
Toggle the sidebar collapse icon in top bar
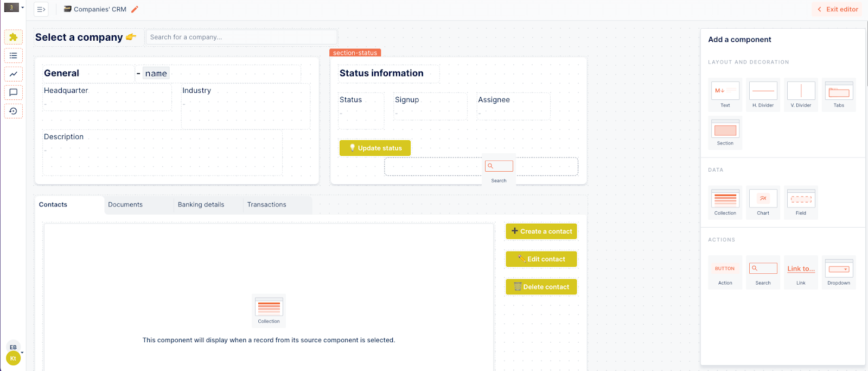[41, 9]
